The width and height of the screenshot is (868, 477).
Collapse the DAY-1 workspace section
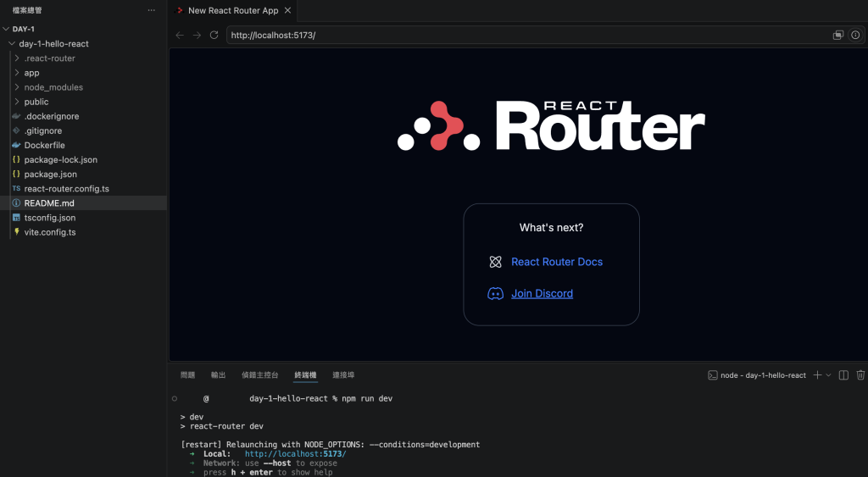[6, 29]
